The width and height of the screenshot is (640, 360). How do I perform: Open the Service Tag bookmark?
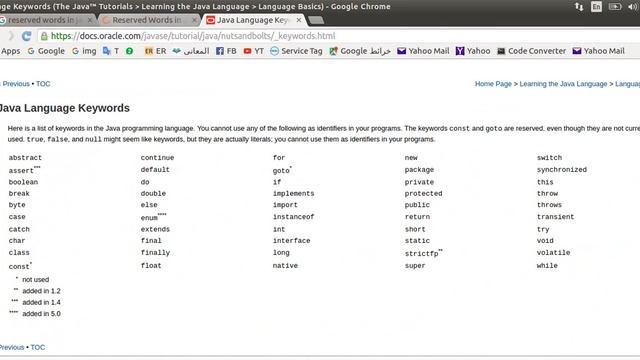click(x=296, y=51)
